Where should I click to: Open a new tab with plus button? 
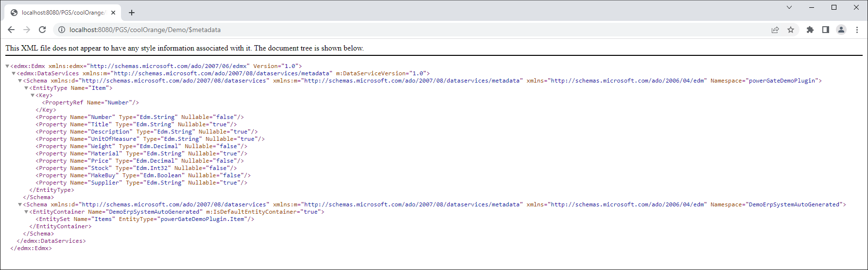[x=132, y=13]
